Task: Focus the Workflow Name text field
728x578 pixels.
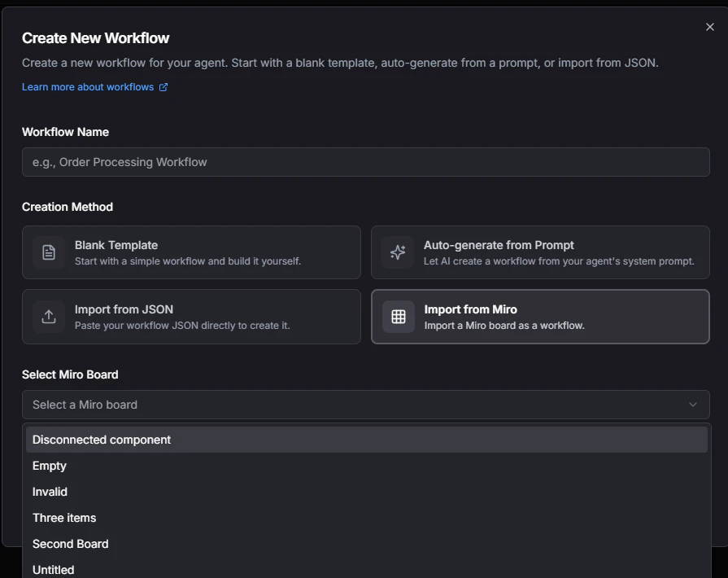Action: click(365, 162)
